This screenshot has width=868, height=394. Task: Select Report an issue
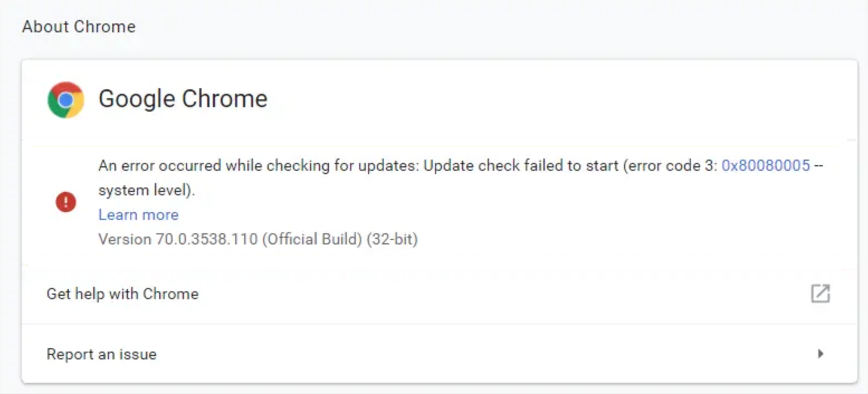[x=101, y=354]
